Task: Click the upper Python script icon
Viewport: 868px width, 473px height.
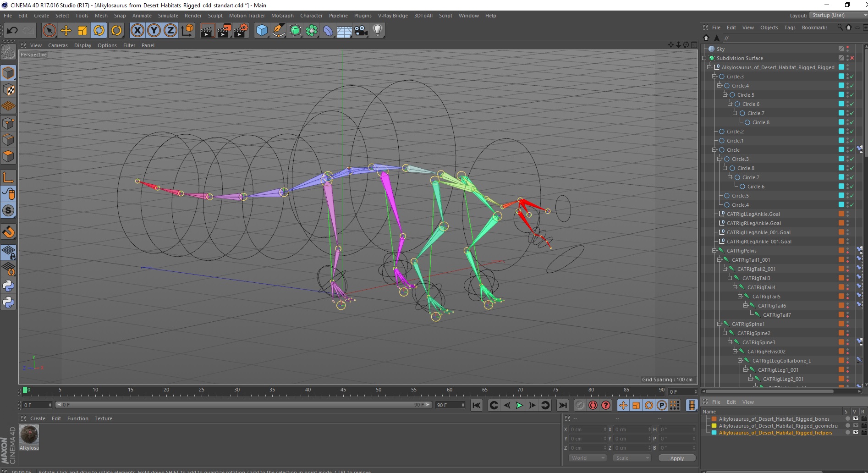Action: [8, 286]
